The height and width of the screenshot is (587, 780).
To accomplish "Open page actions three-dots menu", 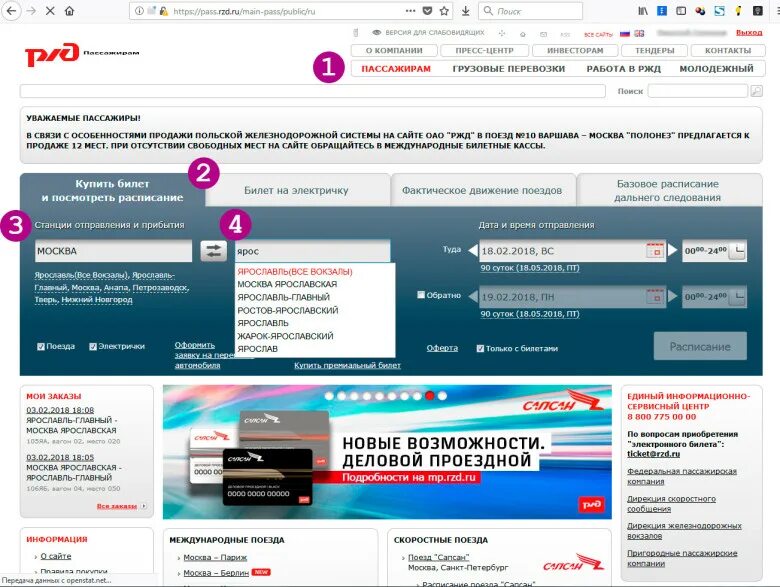I will tap(410, 10).
